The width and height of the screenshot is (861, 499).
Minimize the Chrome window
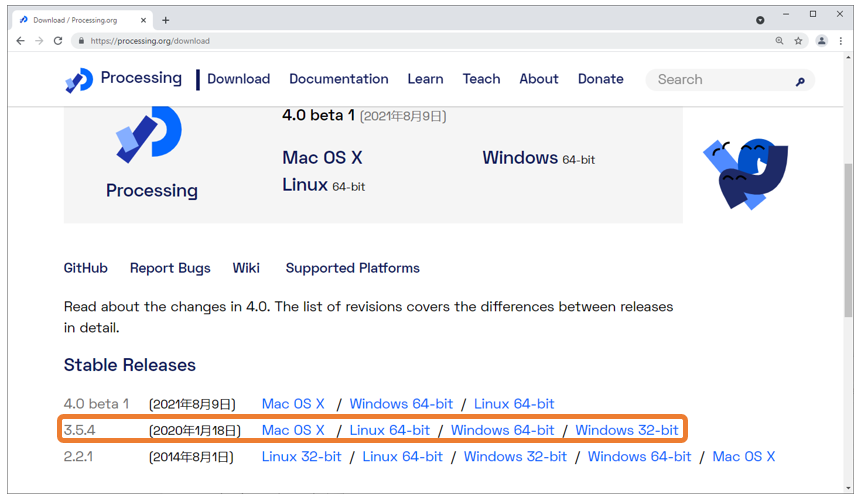[x=786, y=14]
